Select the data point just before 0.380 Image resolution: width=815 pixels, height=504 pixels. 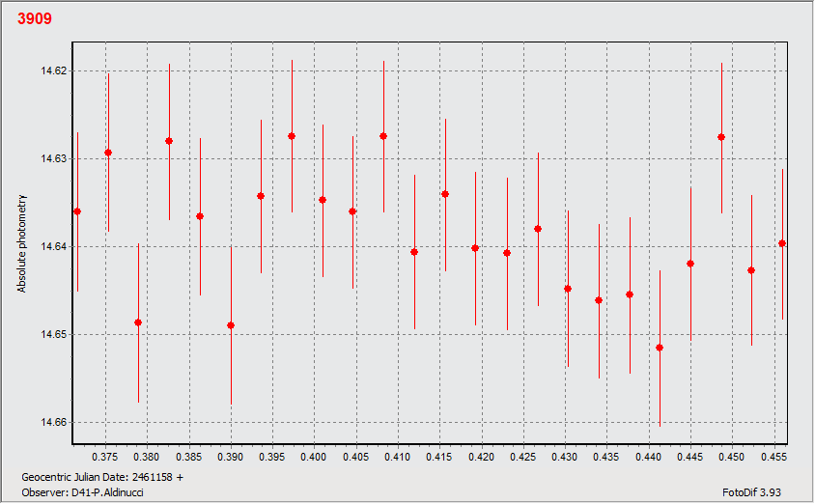[x=138, y=322]
